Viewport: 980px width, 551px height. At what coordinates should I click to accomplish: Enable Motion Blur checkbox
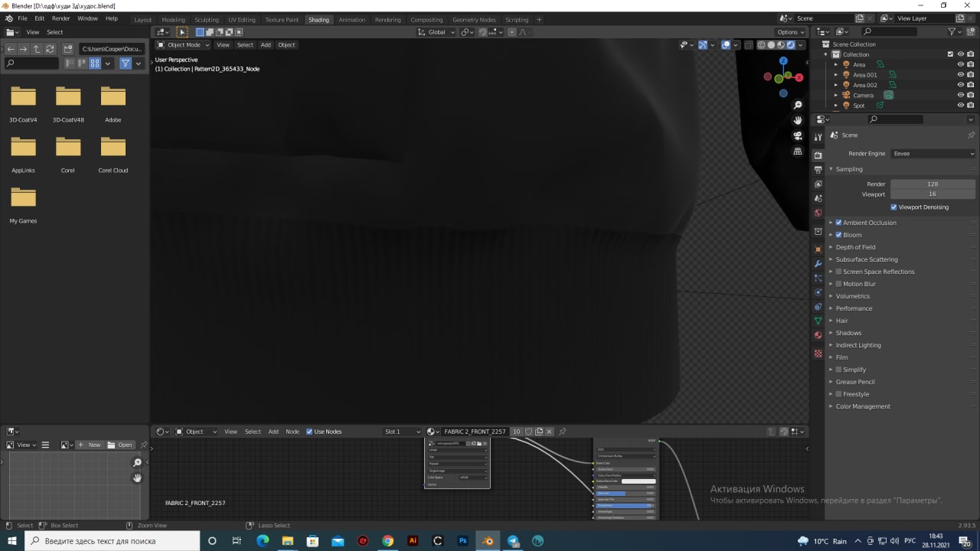(x=838, y=284)
